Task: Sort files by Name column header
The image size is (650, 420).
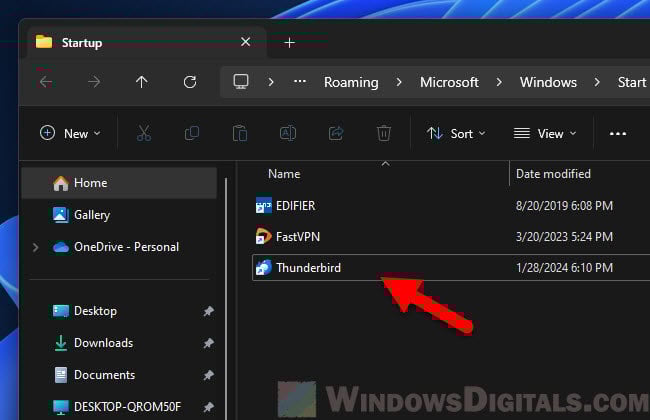Action: click(x=284, y=174)
